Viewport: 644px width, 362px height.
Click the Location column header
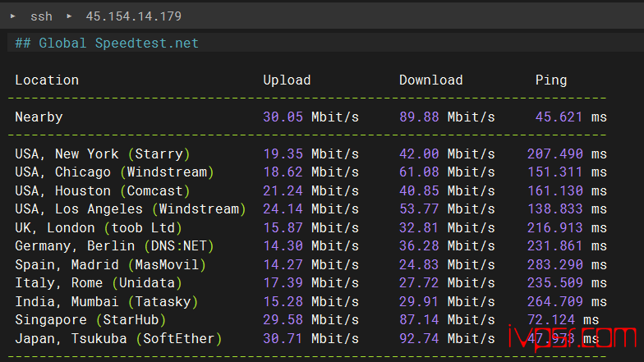47,80
